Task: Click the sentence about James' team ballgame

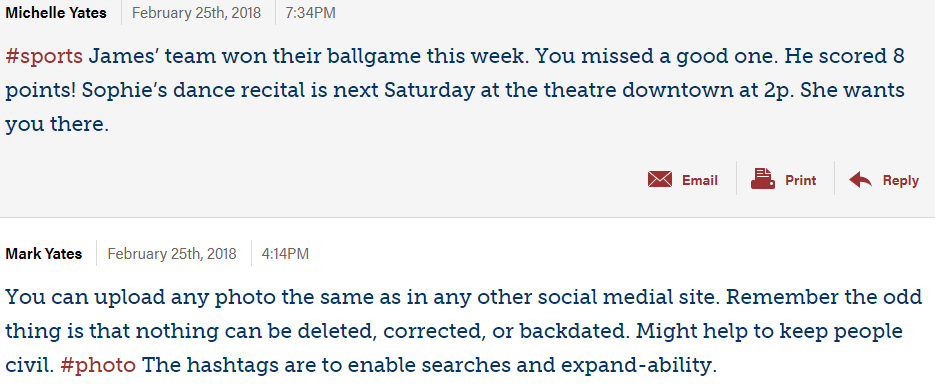Action: pyautogui.click(x=309, y=57)
